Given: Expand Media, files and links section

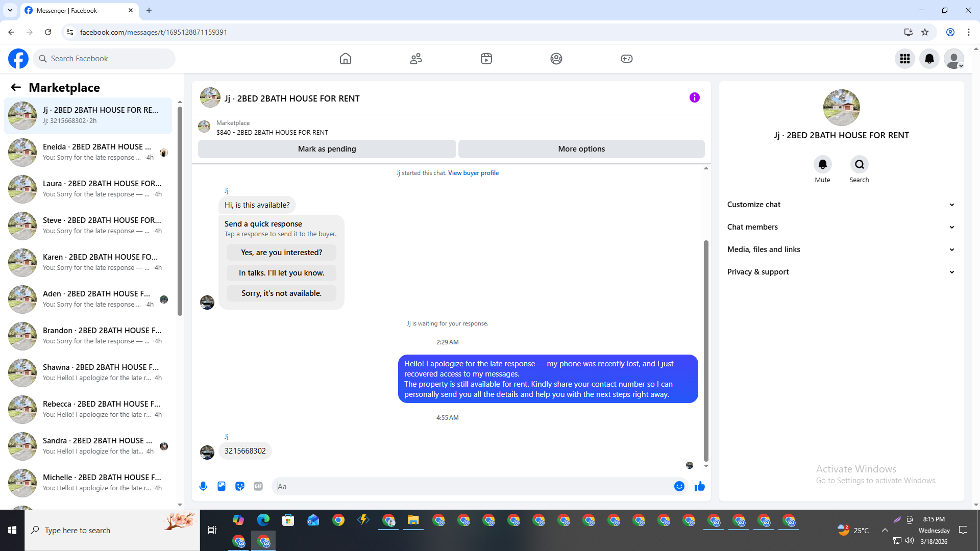Looking at the screenshot, I should (840, 249).
